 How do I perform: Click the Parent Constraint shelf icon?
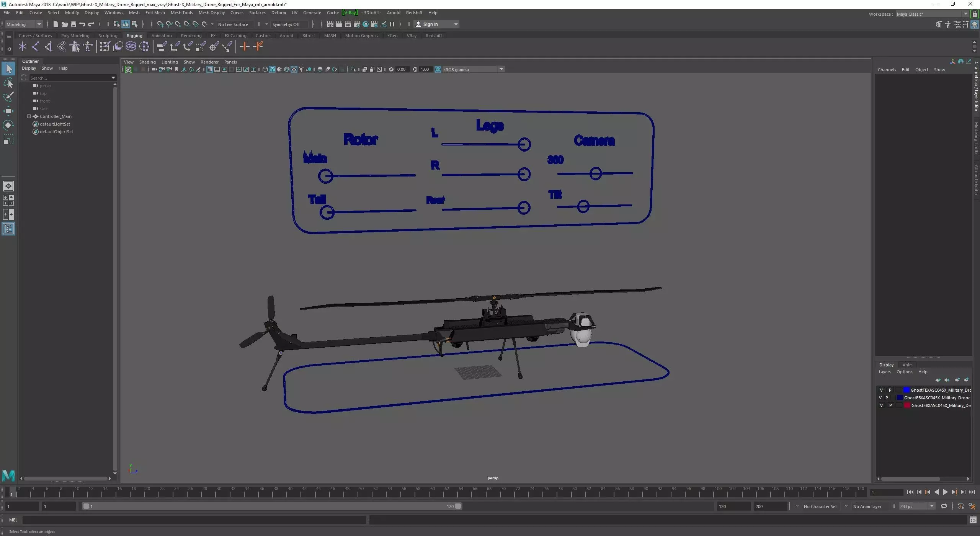(162, 47)
